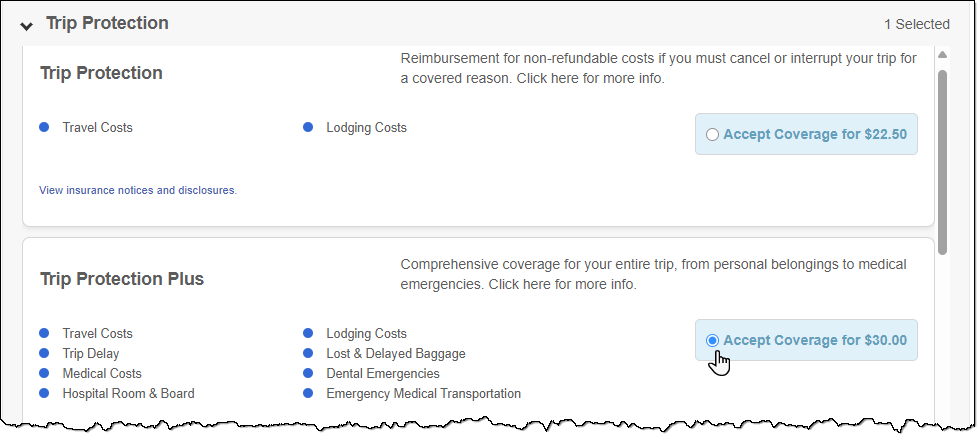The image size is (979, 438).
Task: Click the Trip Protection Plus card heading
Action: (x=122, y=279)
